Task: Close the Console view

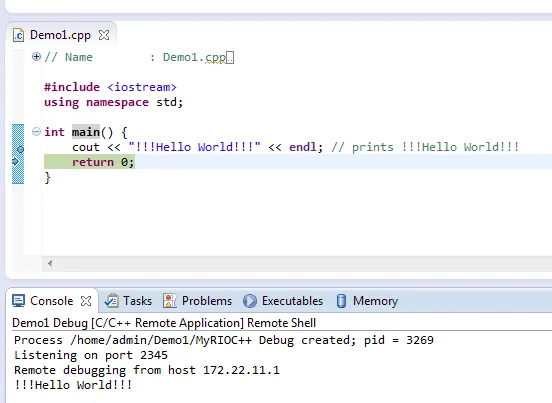Action: [x=86, y=301]
